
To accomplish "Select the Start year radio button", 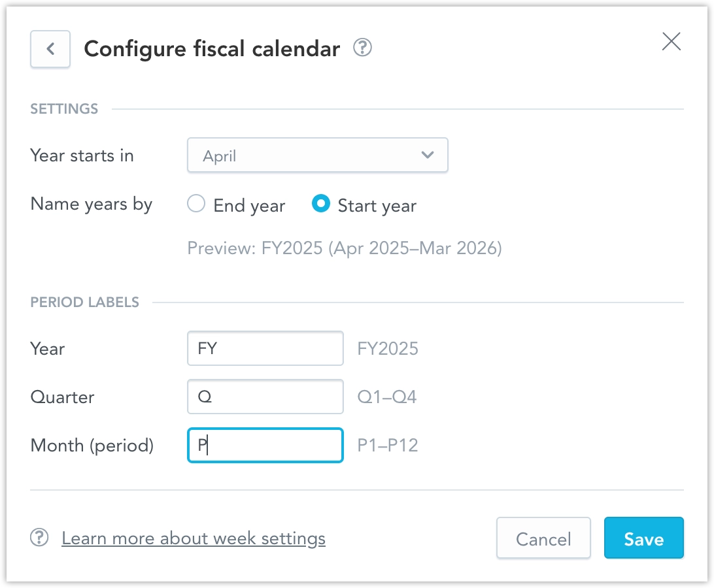I will [x=320, y=204].
